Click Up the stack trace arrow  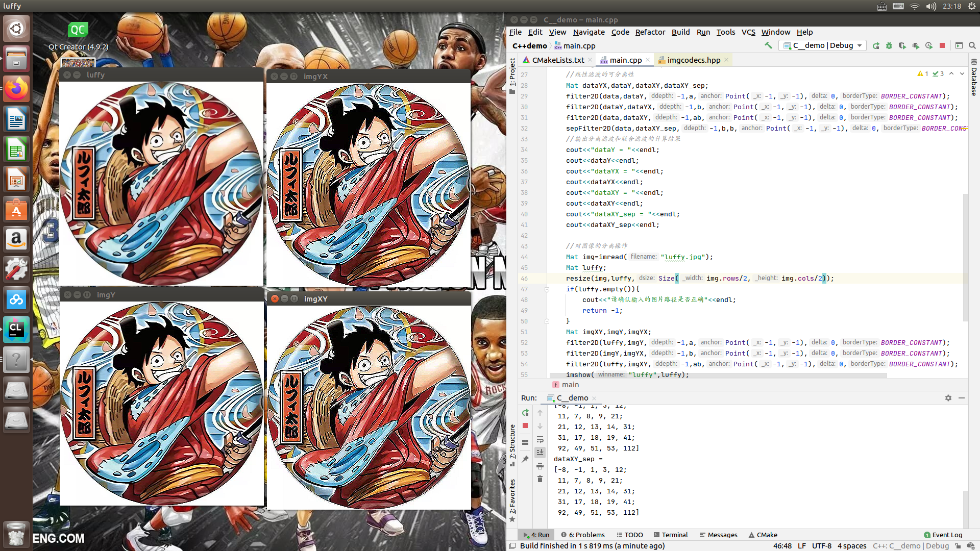[540, 413]
